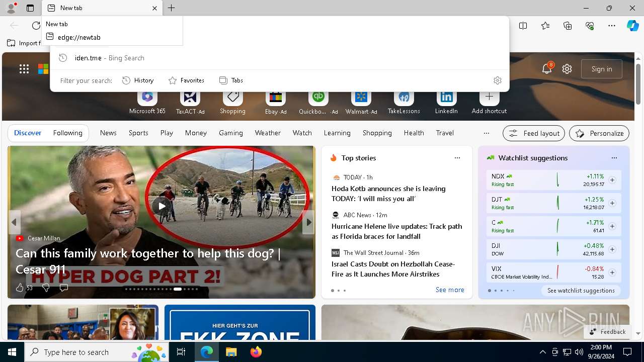Open the Sports category

click(138, 133)
